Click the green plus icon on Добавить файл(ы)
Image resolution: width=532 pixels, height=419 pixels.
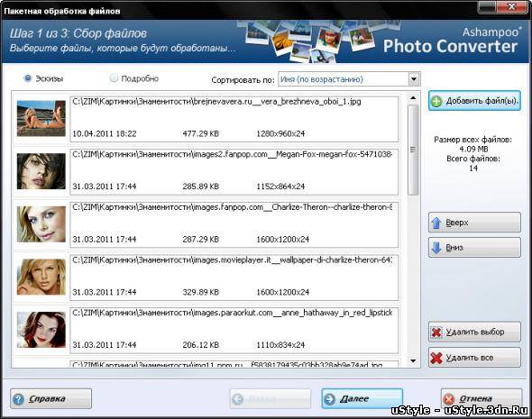click(436, 101)
